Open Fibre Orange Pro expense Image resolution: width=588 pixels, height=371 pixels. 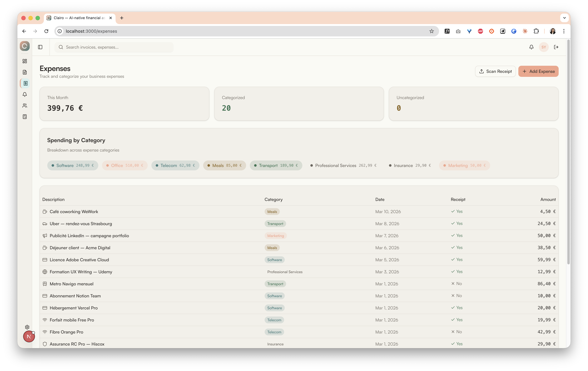pos(299,332)
